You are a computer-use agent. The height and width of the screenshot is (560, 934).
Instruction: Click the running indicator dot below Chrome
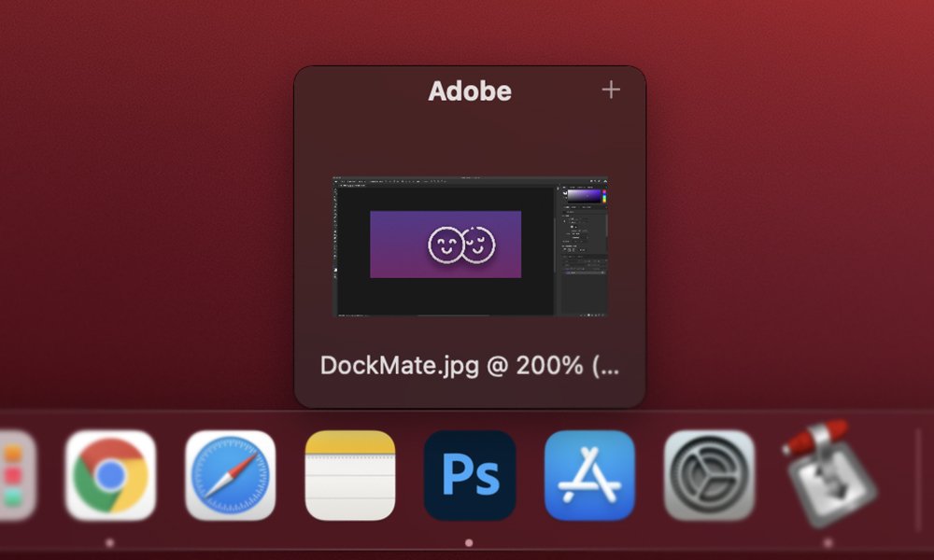pyautogui.click(x=110, y=542)
